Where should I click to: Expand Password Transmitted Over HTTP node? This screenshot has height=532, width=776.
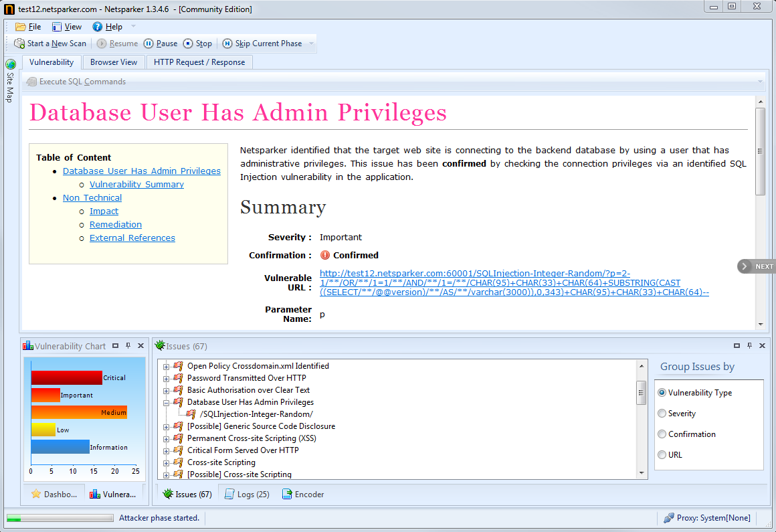[167, 379]
